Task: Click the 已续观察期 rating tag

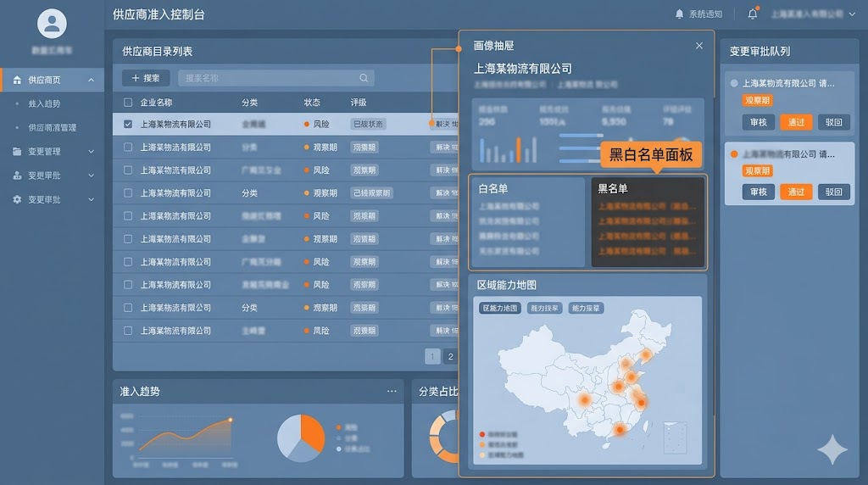Action: pos(371,193)
